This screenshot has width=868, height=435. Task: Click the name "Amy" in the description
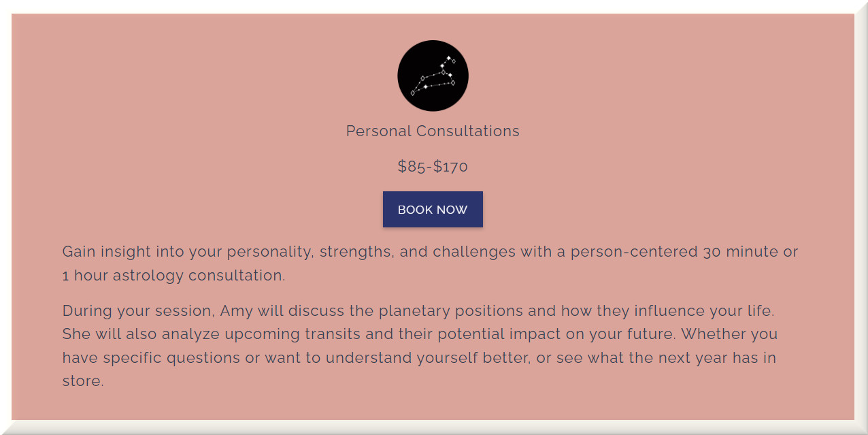pyautogui.click(x=235, y=311)
